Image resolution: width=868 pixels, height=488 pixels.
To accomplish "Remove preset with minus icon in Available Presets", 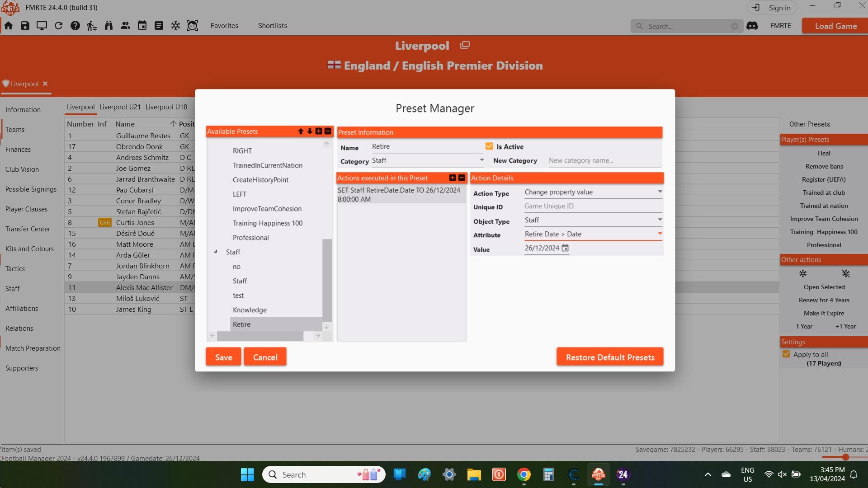I will click(328, 131).
